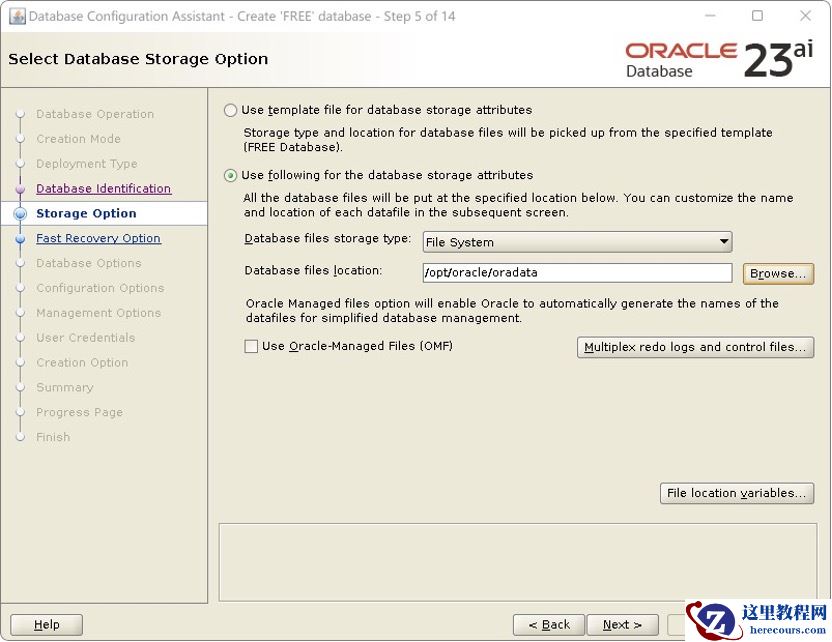The image size is (832, 642).
Task: Click the Database Options step label
Action: [89, 263]
